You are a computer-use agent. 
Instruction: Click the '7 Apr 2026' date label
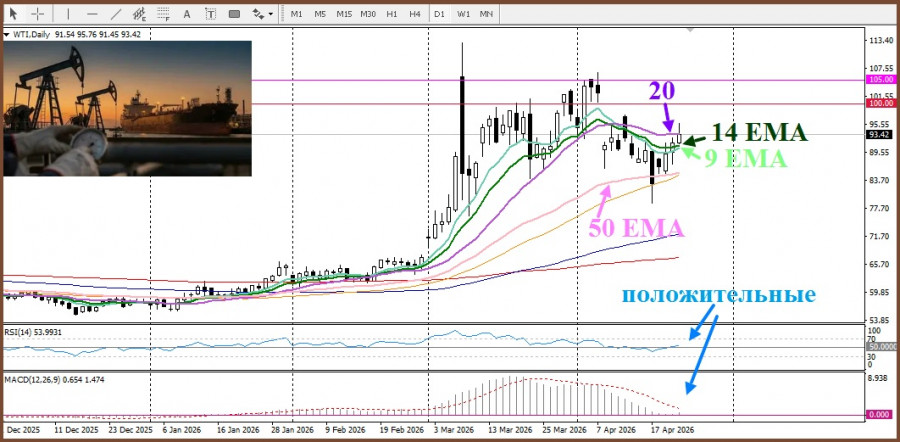pos(616,429)
